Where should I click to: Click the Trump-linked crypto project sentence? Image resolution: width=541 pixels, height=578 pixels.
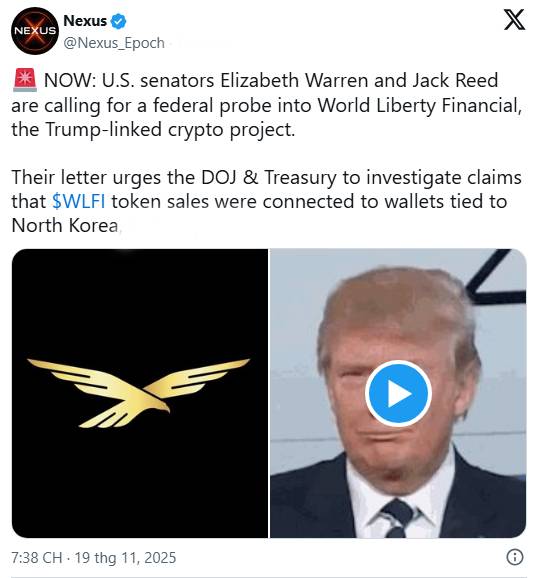click(x=153, y=130)
